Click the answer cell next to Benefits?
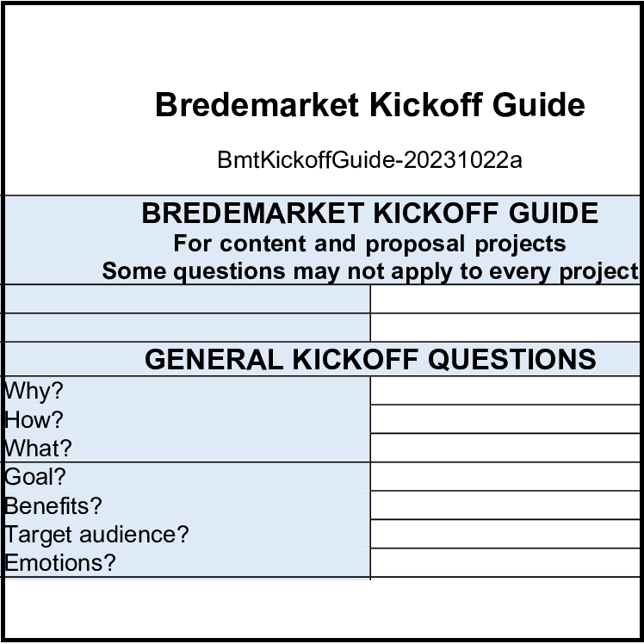The width and height of the screenshot is (644, 644). [506, 505]
